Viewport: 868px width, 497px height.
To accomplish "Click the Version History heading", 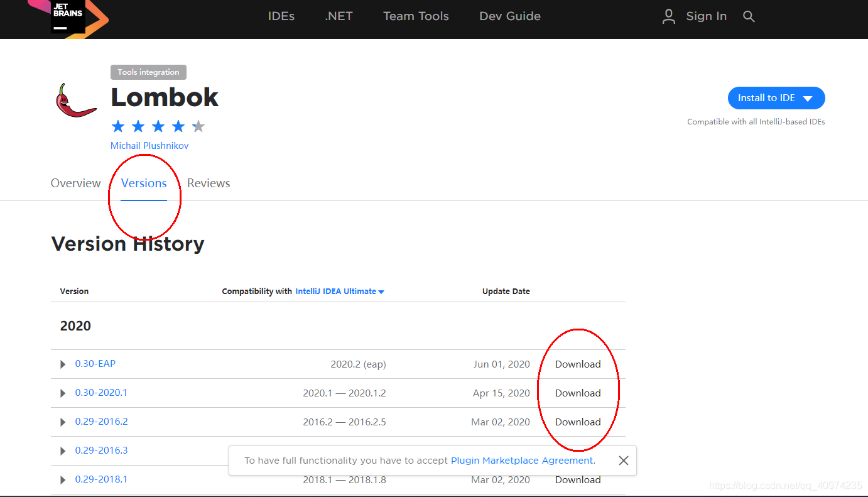I will [x=127, y=244].
